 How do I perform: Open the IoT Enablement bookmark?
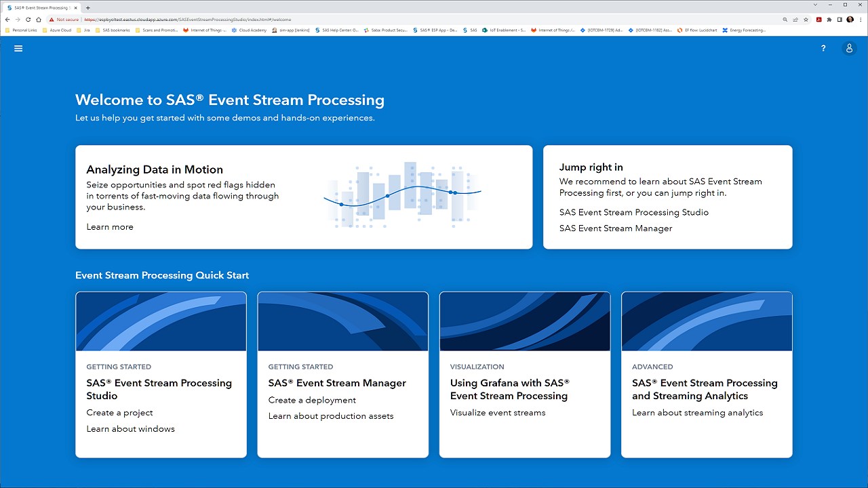504,30
